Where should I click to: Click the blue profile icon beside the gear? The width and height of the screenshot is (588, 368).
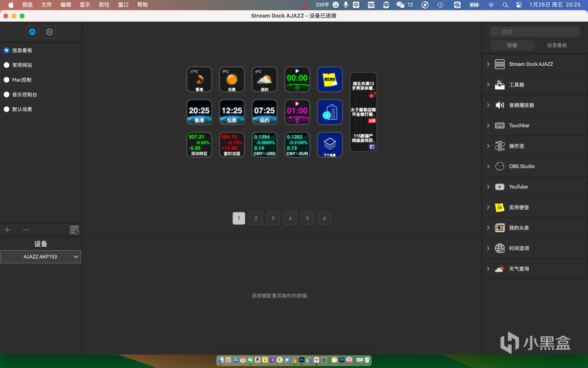click(x=32, y=32)
